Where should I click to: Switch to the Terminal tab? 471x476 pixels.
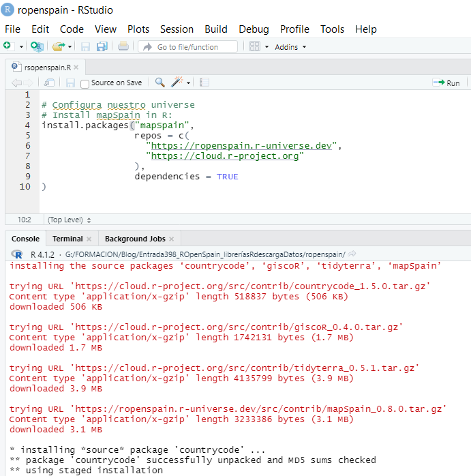(67, 239)
